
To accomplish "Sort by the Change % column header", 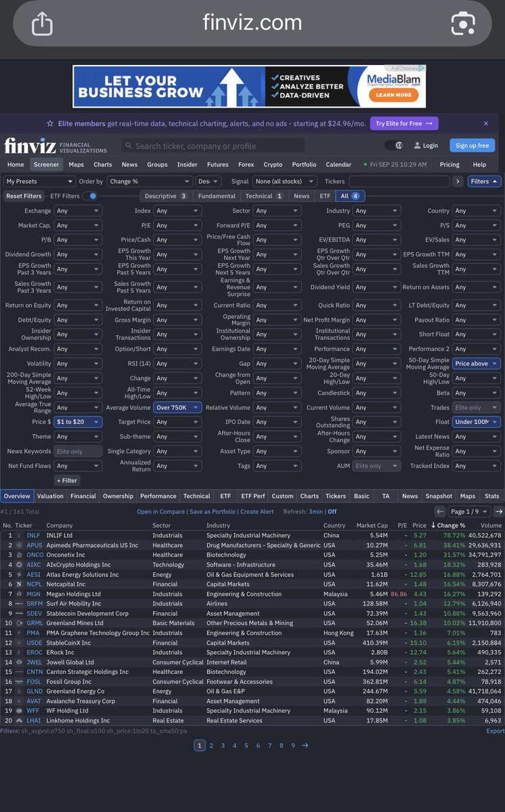I will (x=448, y=525).
